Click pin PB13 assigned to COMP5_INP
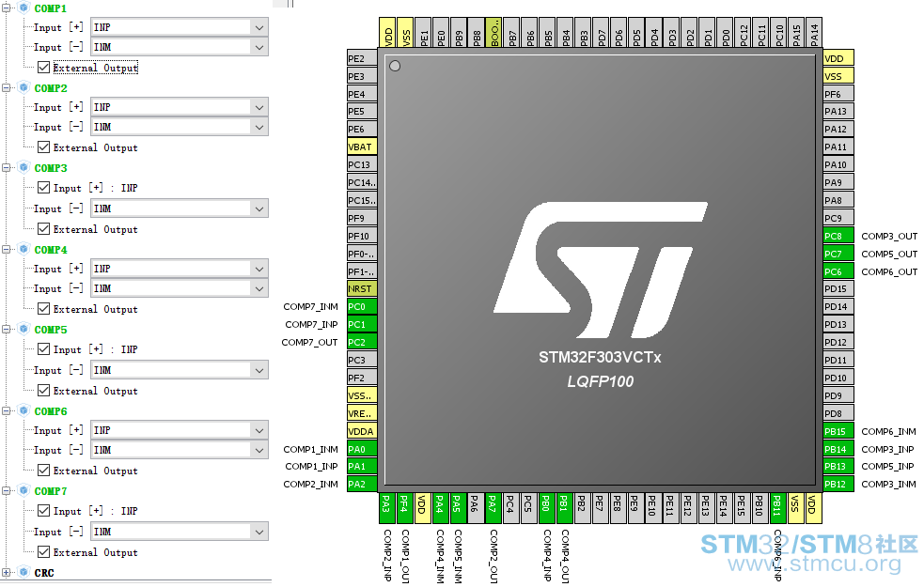The image size is (924, 587). tap(838, 466)
